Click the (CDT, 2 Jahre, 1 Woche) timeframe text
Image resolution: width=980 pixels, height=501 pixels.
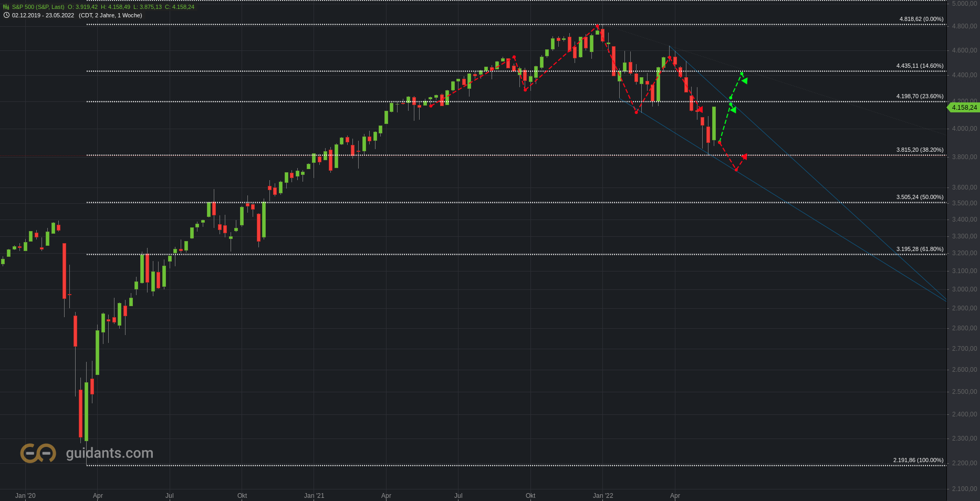pos(110,15)
